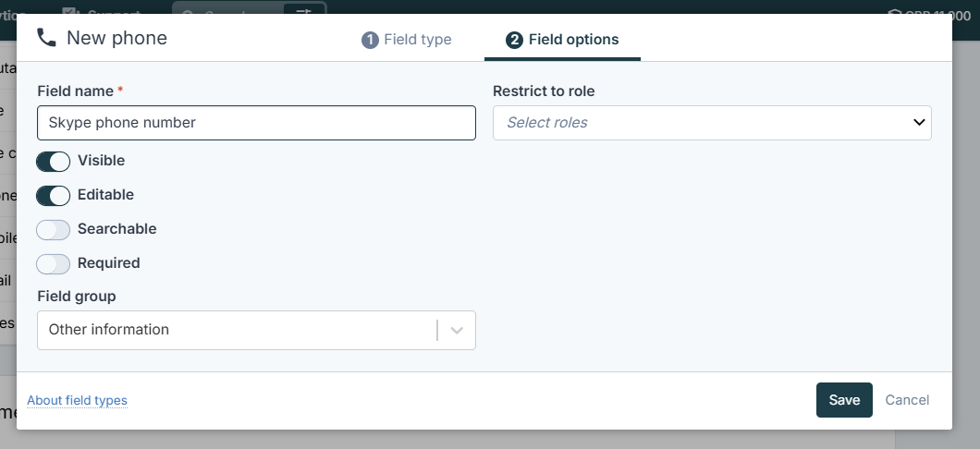Enable the Searchable toggle
Image resolution: width=980 pixels, height=449 pixels.
pos(53,230)
